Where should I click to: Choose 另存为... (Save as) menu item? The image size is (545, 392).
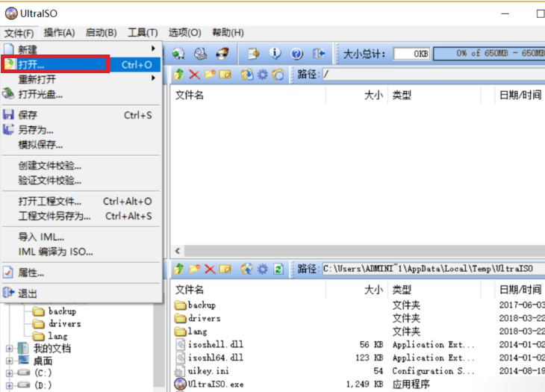[x=81, y=130]
